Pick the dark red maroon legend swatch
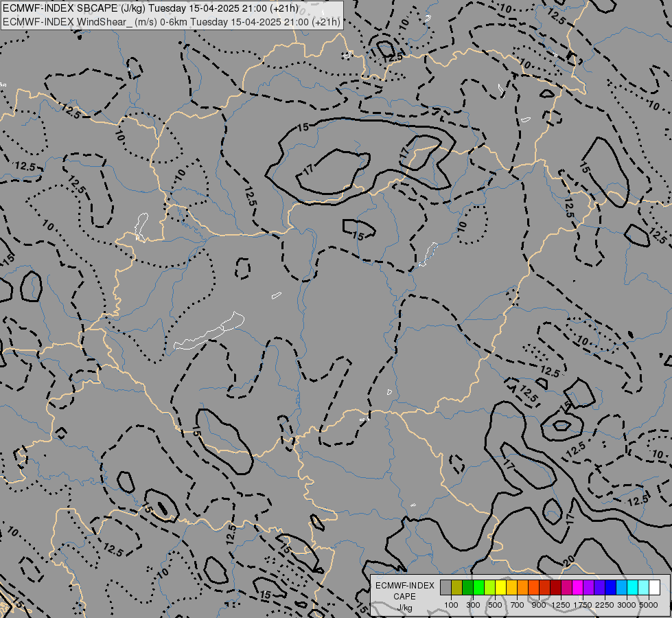 coord(555,587)
